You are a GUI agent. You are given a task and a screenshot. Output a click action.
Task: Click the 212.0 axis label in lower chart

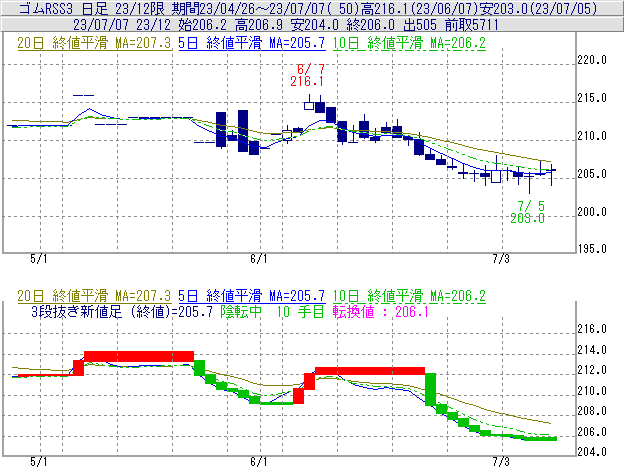pyautogui.click(x=592, y=370)
